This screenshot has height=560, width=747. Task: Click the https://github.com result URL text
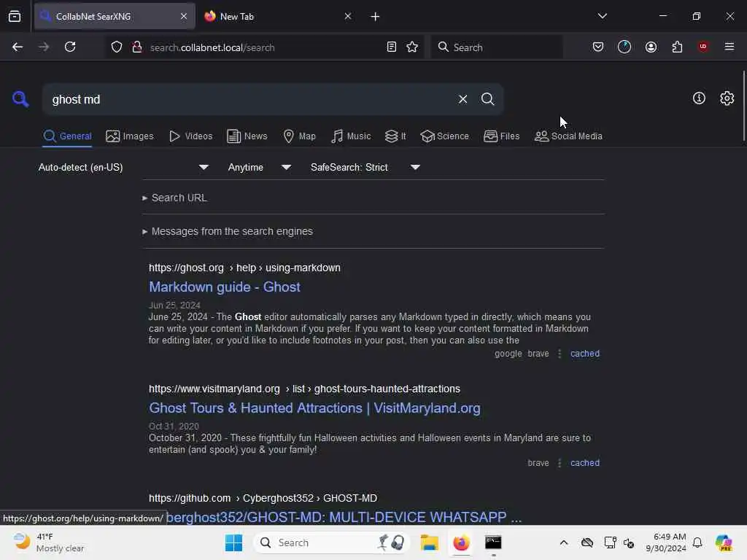point(190,498)
